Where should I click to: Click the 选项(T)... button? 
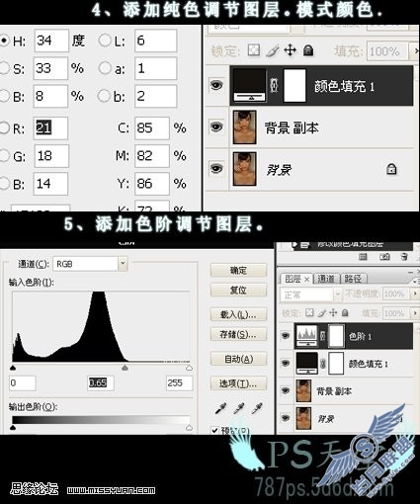pyautogui.click(x=238, y=383)
